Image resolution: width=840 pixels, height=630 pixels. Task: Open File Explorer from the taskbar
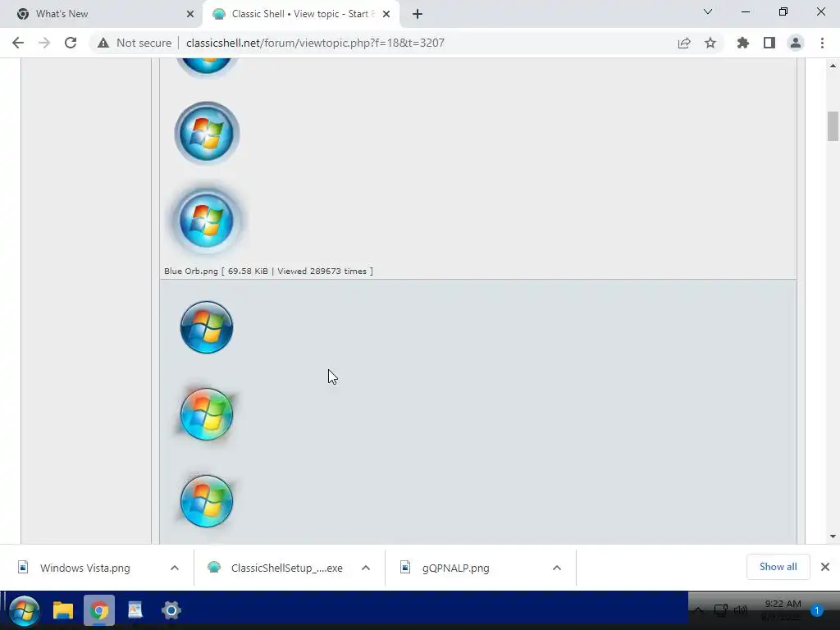pos(62,610)
